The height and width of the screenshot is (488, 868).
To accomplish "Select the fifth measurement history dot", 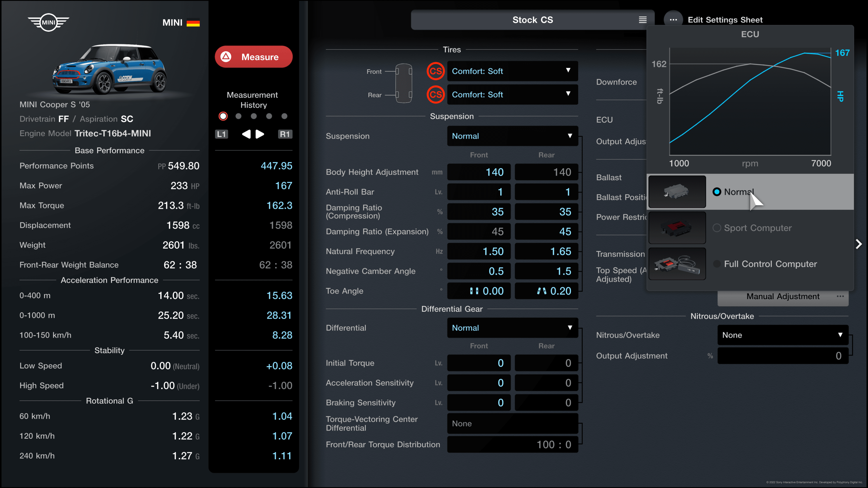I will tap(284, 116).
